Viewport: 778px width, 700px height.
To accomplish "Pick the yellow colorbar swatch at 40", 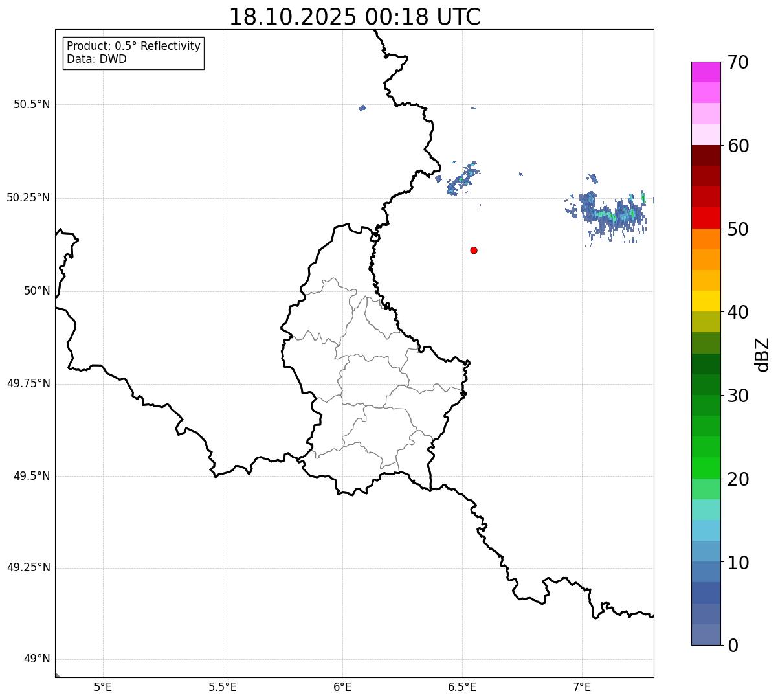I will (x=706, y=301).
